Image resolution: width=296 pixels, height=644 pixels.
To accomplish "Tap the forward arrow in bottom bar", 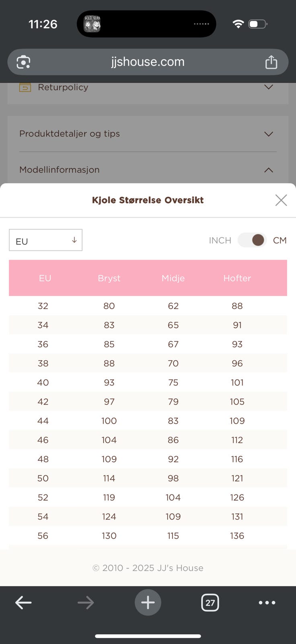I will click(x=86, y=603).
